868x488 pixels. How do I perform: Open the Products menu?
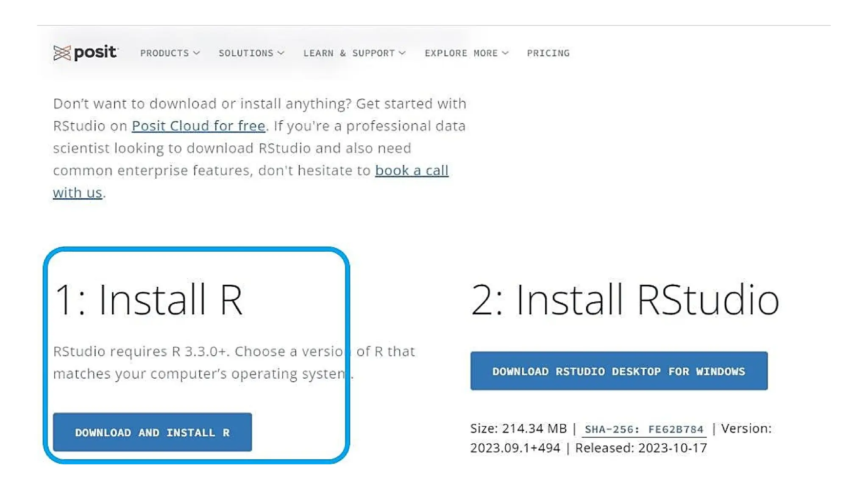[164, 53]
